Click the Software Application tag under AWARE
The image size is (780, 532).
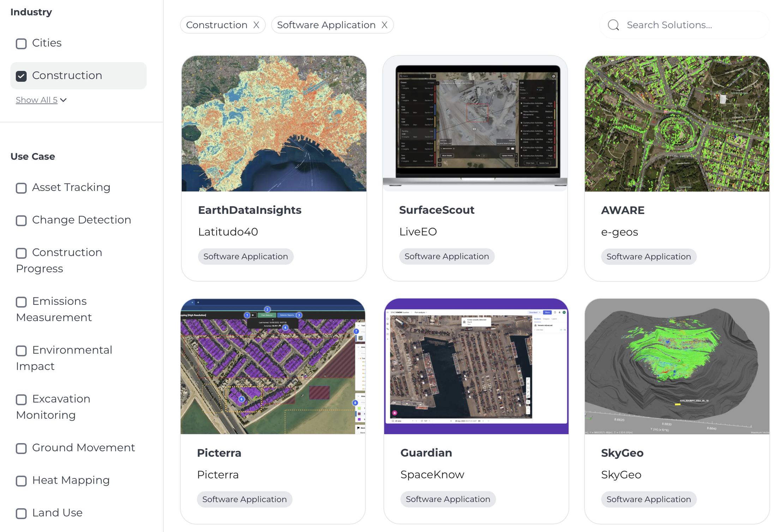(x=649, y=256)
